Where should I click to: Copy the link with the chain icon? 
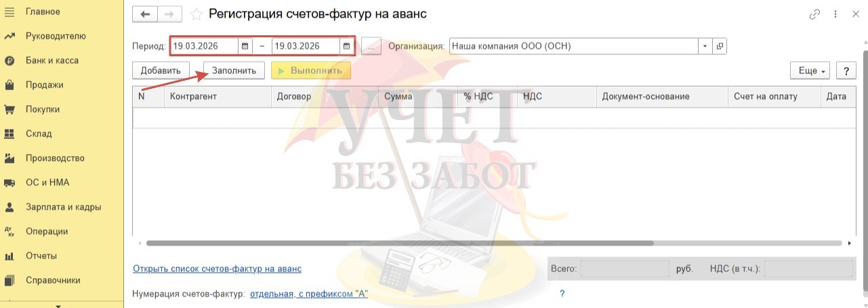(x=814, y=14)
